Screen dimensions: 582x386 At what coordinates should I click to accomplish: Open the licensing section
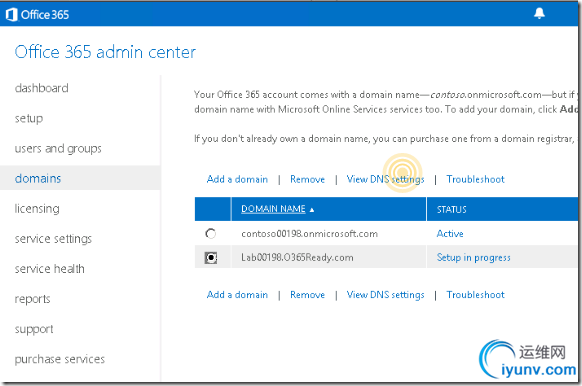point(37,209)
